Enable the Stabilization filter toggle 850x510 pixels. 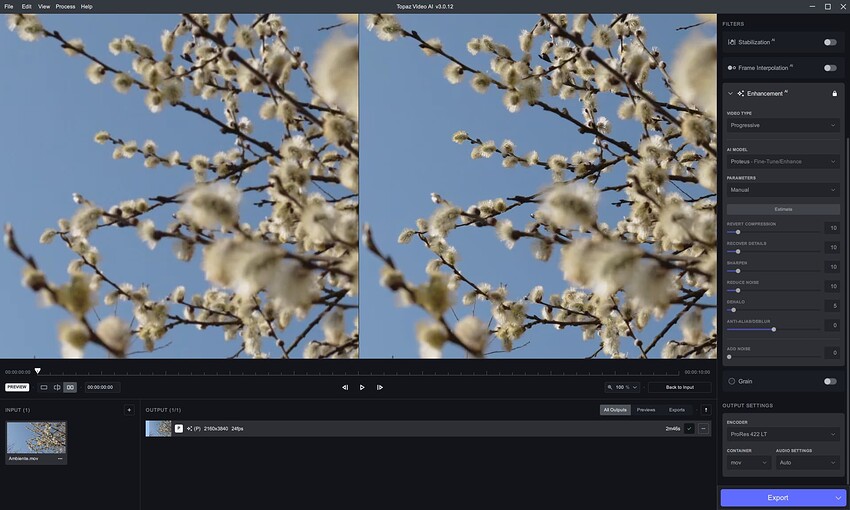click(830, 42)
